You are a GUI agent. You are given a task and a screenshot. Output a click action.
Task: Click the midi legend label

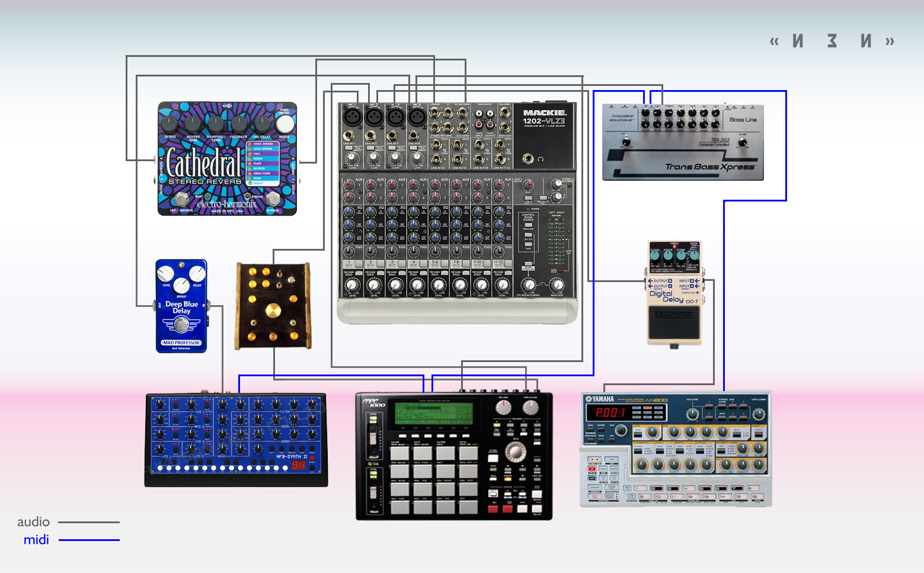pyautogui.click(x=36, y=540)
